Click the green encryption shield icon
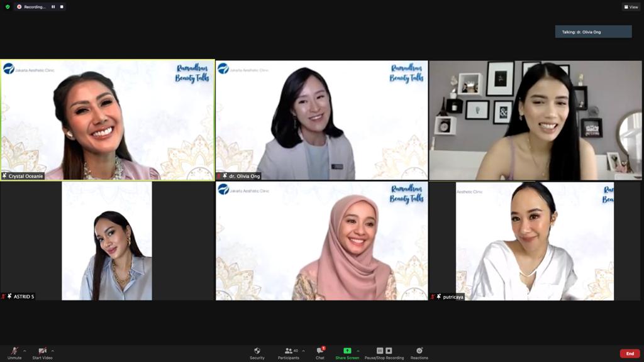Image resolution: width=644 pixels, height=362 pixels. pyautogui.click(x=8, y=7)
